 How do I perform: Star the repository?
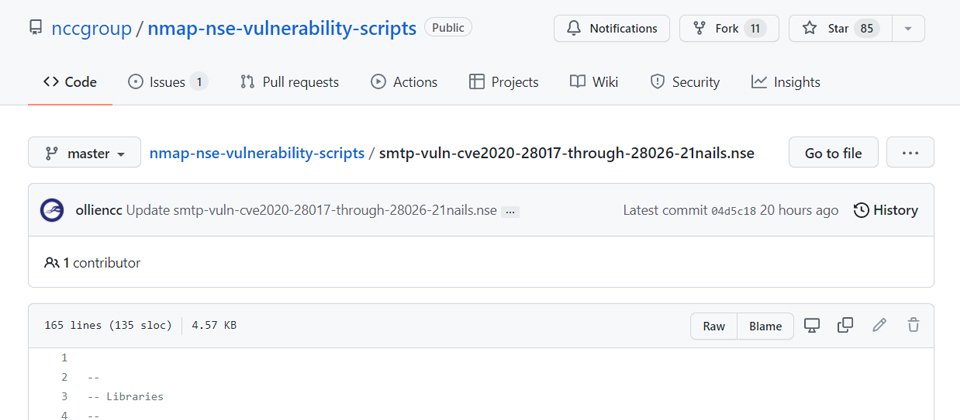(x=841, y=28)
